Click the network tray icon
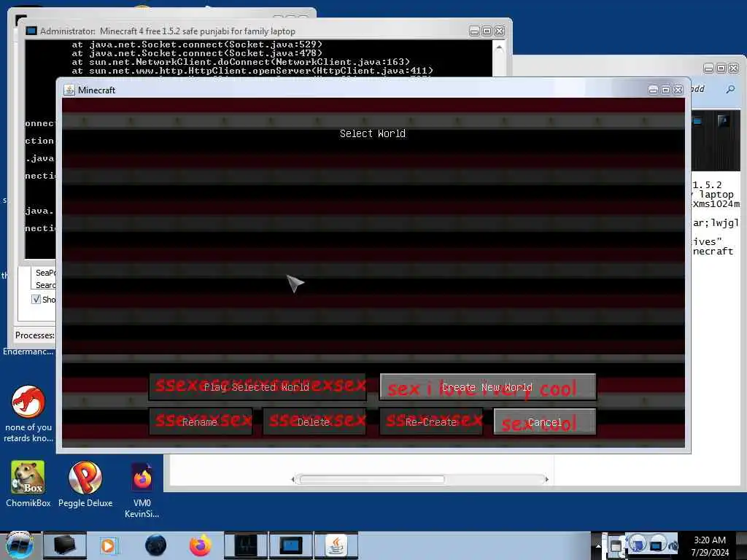747x560 pixels. (657, 545)
